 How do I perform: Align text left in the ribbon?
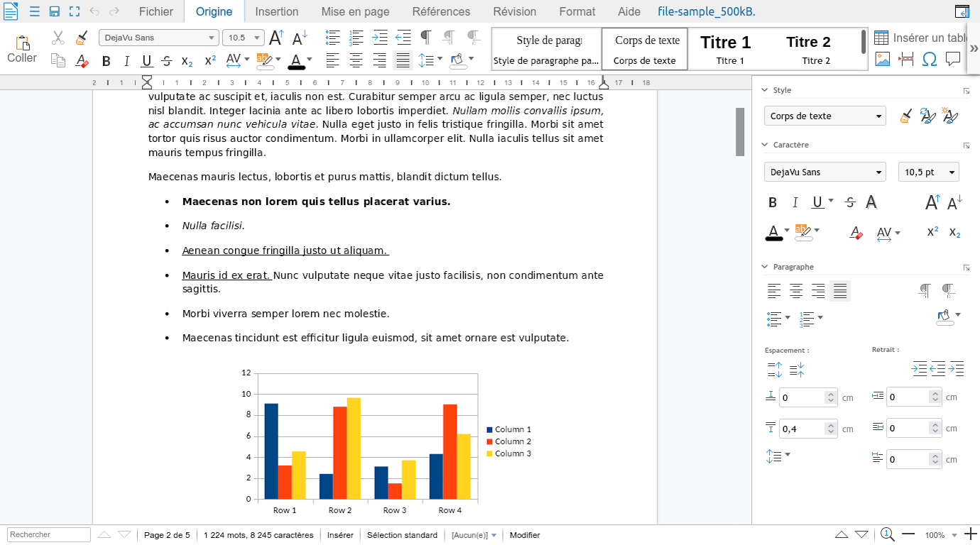point(332,61)
